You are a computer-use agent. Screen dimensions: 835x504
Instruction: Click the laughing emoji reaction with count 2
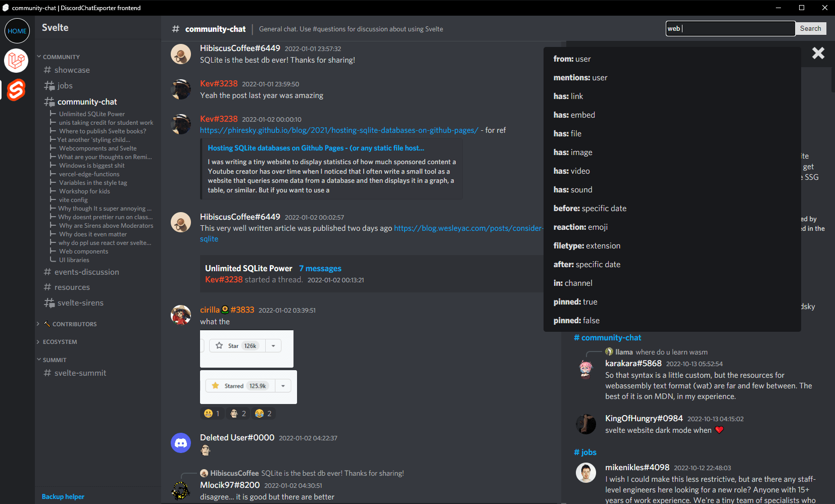pos(263,414)
